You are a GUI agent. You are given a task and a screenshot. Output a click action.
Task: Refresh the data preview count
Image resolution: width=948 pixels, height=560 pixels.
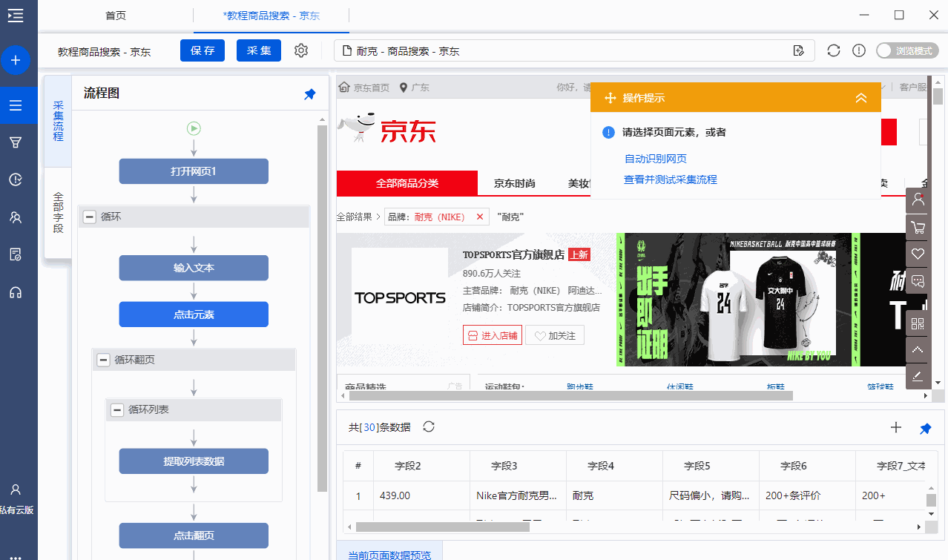(428, 426)
